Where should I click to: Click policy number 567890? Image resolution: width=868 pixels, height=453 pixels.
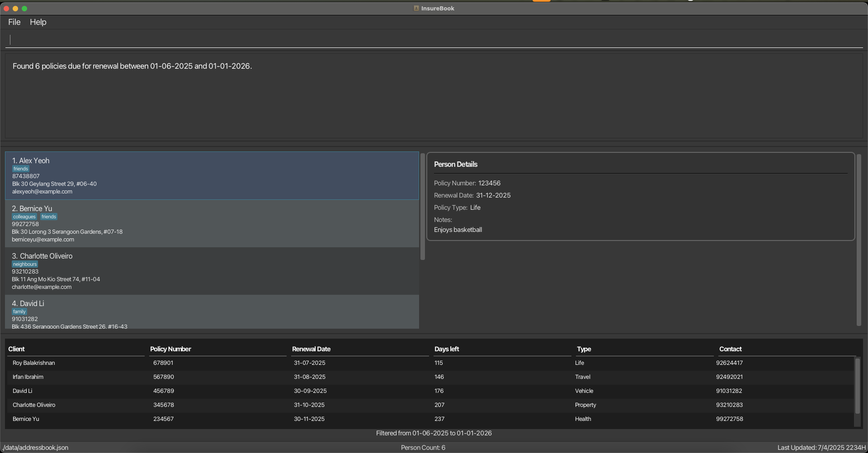click(x=164, y=377)
